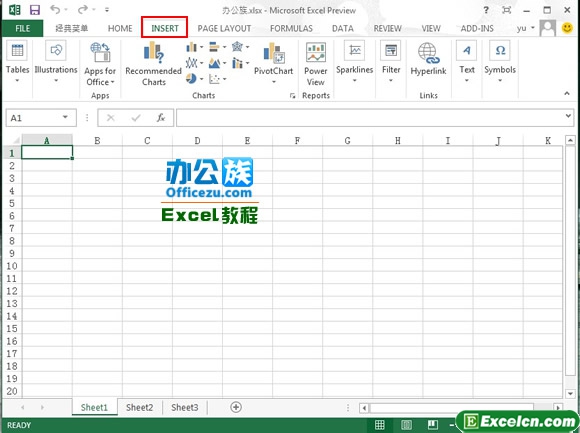The image size is (580, 433).
Task: Click vertical scrollbar down arrow
Action: [570, 393]
